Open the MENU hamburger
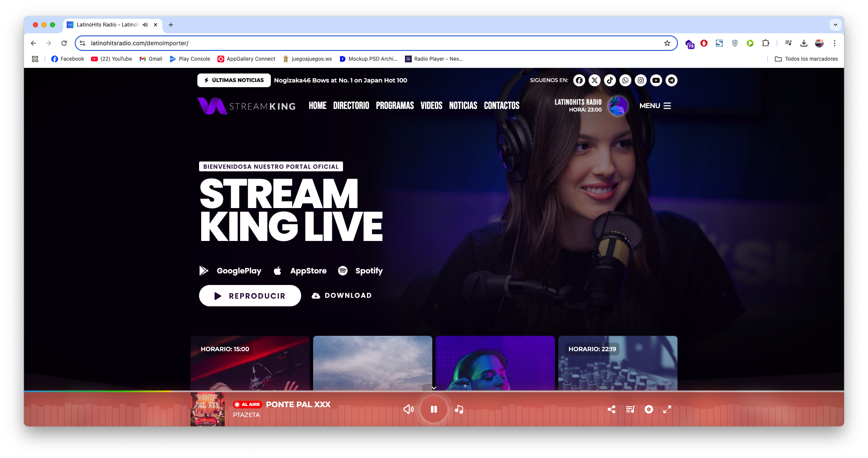Image resolution: width=868 pixels, height=458 pixels. (655, 106)
